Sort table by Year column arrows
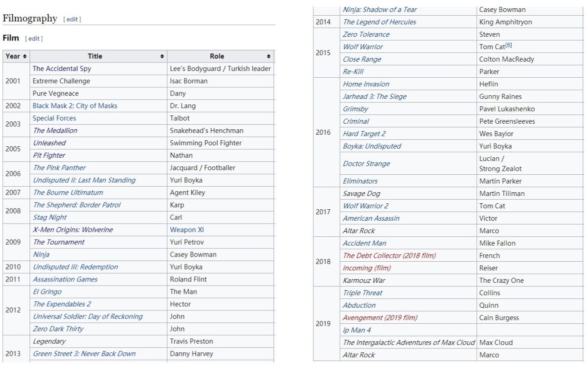The width and height of the screenshot is (588, 367). pos(24,57)
